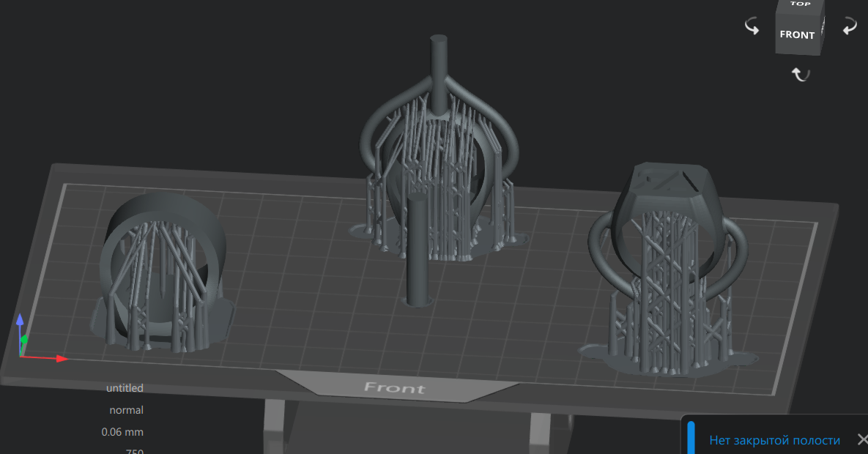Click the FRONT face of the view cube
Viewport: 868px width, 454px height.
tap(797, 34)
